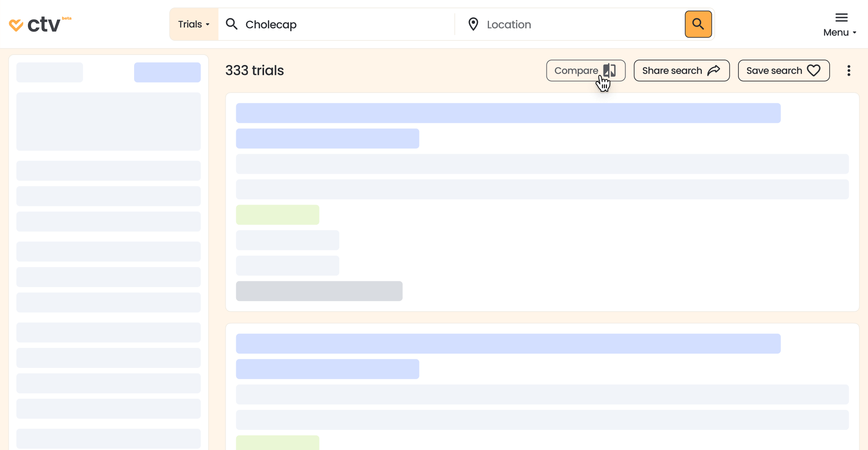The width and height of the screenshot is (868, 450).
Task: Click the magnifier icon beside Cholecap
Action: 232,24
